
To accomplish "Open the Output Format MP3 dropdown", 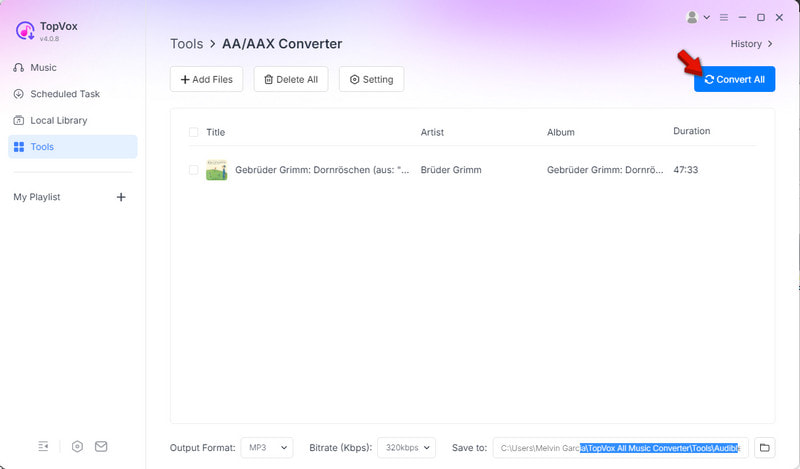I will click(x=267, y=448).
